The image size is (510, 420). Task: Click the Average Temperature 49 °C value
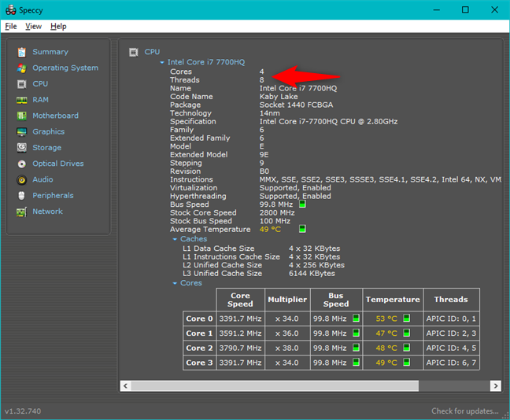(270, 230)
